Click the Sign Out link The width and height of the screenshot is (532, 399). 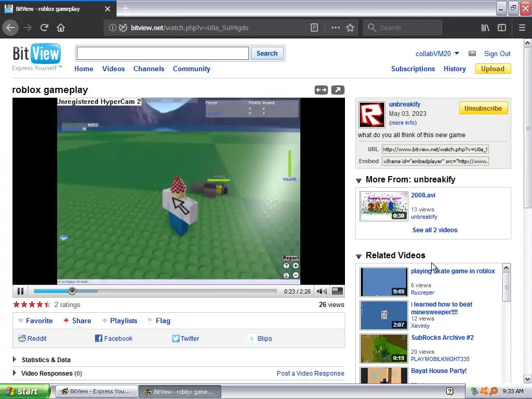click(x=497, y=54)
